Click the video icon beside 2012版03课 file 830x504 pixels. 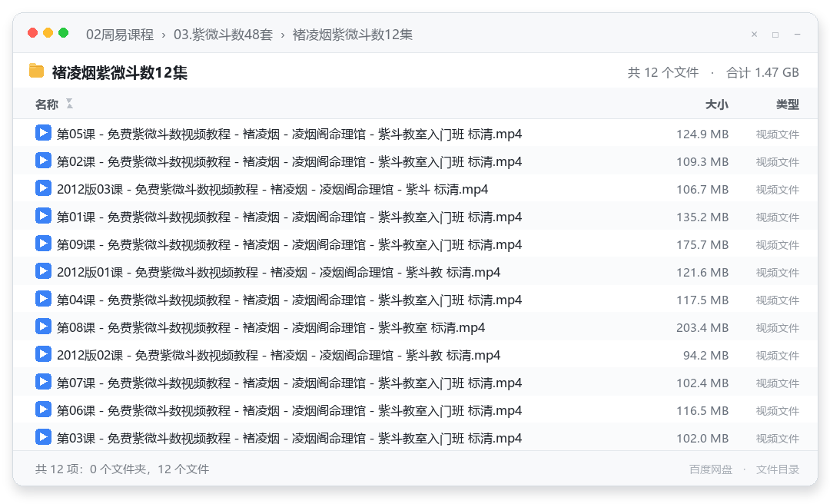click(x=43, y=188)
